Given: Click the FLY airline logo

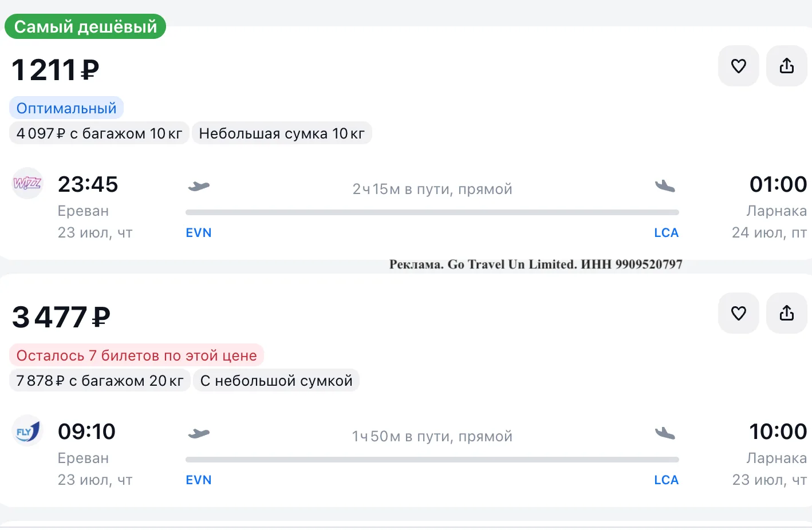Looking at the screenshot, I should coord(27,430).
